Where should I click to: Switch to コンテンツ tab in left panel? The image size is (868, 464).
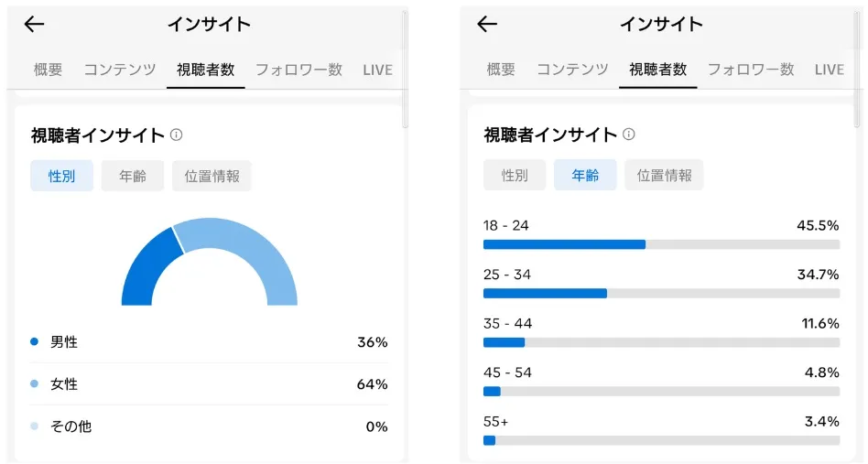(120, 70)
